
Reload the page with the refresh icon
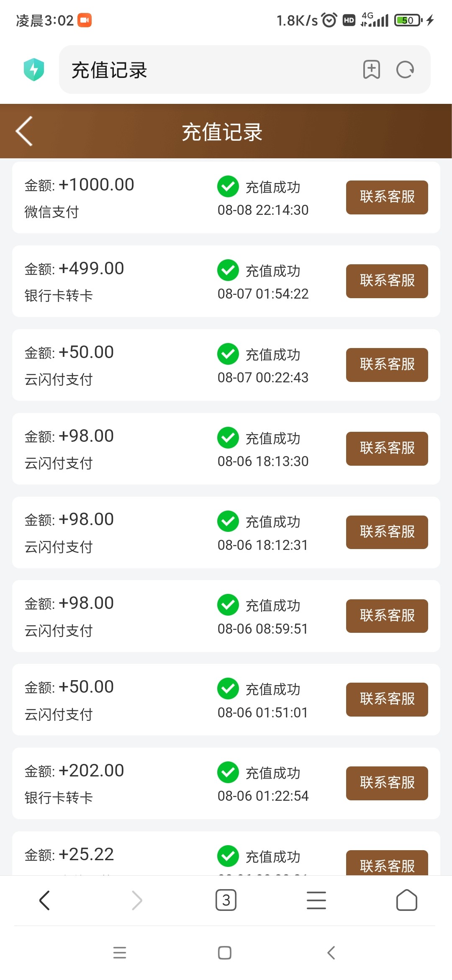pyautogui.click(x=405, y=70)
